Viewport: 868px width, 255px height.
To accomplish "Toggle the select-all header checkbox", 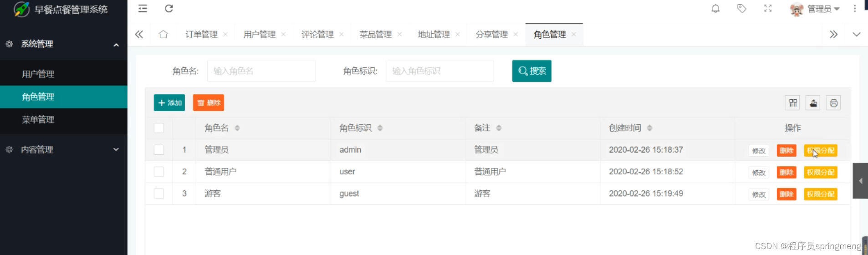I will click(x=159, y=128).
